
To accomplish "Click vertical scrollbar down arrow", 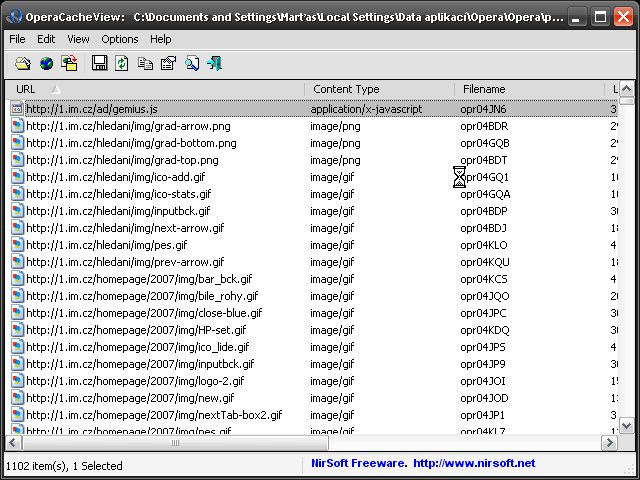I will pyautogui.click(x=627, y=426).
